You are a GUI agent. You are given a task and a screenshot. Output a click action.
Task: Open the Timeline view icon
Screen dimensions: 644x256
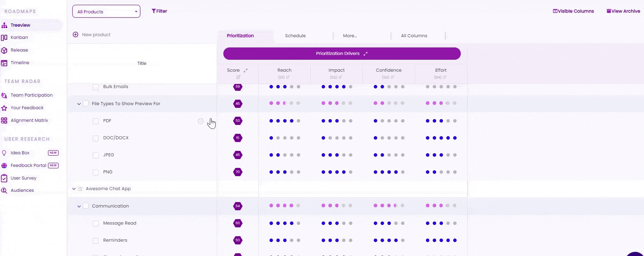(x=4, y=63)
